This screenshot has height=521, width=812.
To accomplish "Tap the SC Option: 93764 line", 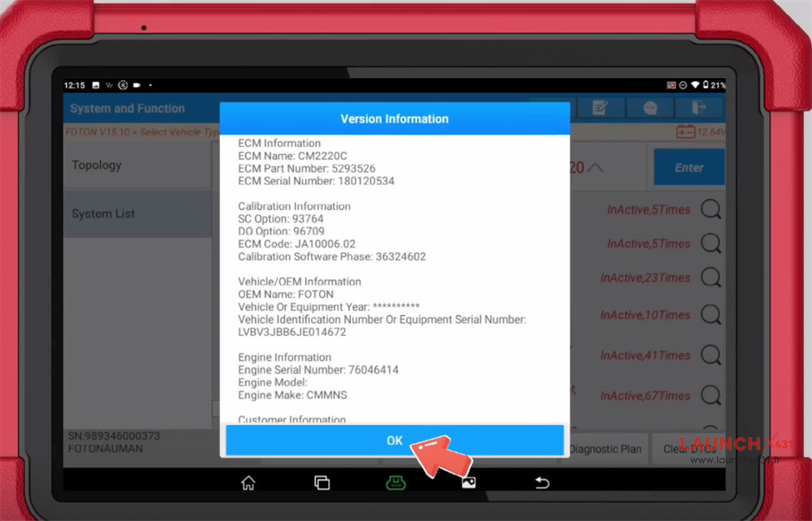I will coord(281,219).
